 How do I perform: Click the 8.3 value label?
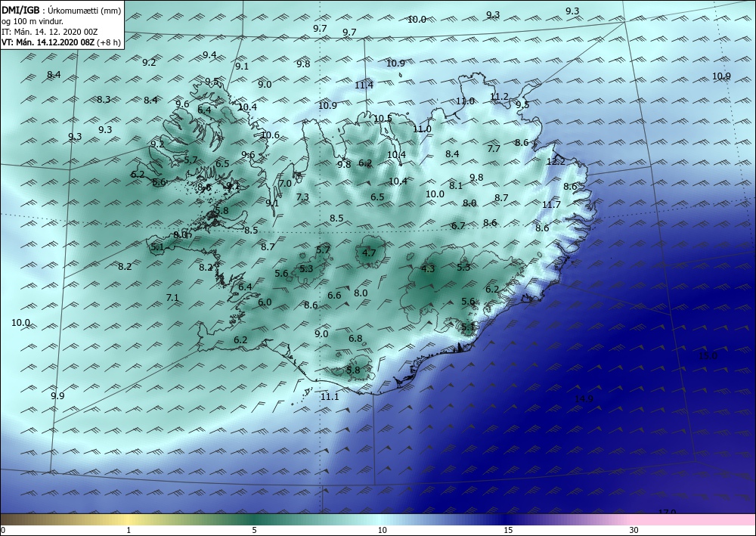(x=103, y=100)
